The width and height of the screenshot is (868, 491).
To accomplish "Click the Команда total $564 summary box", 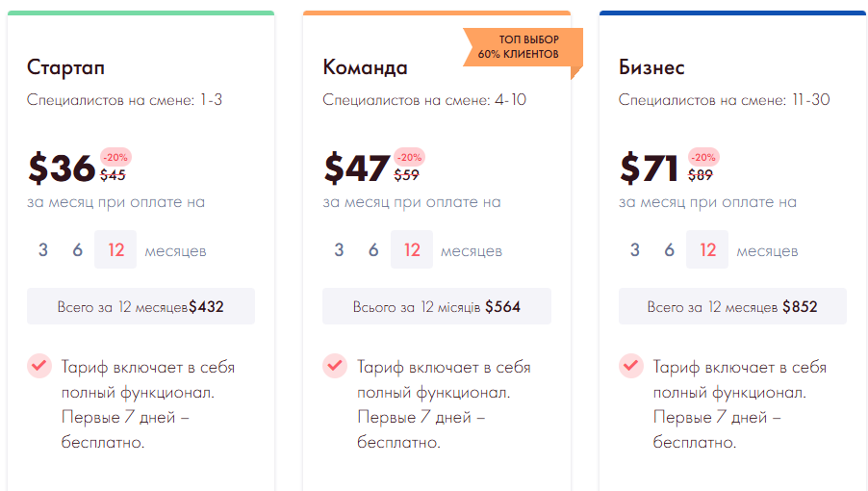I will click(437, 307).
